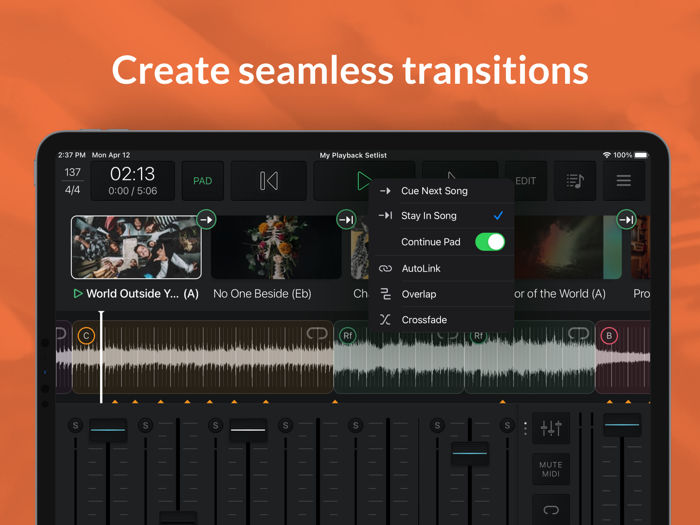Screen dimensions: 700x525
Task: Click the 'World Outside Y... (A)' title
Action: click(x=142, y=294)
